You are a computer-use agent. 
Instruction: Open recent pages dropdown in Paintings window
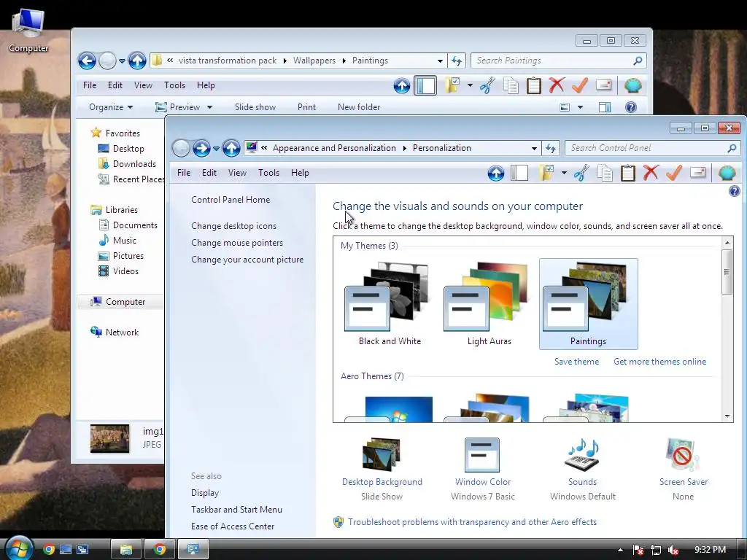pos(122,61)
